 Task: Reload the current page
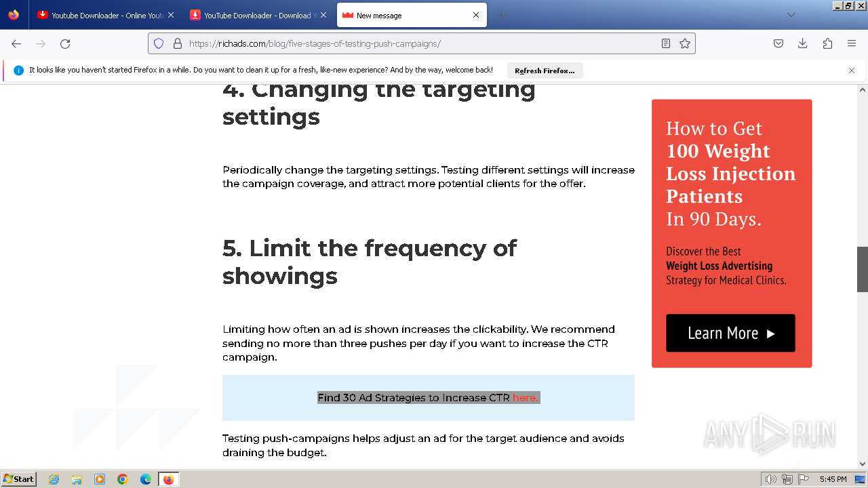click(x=65, y=43)
